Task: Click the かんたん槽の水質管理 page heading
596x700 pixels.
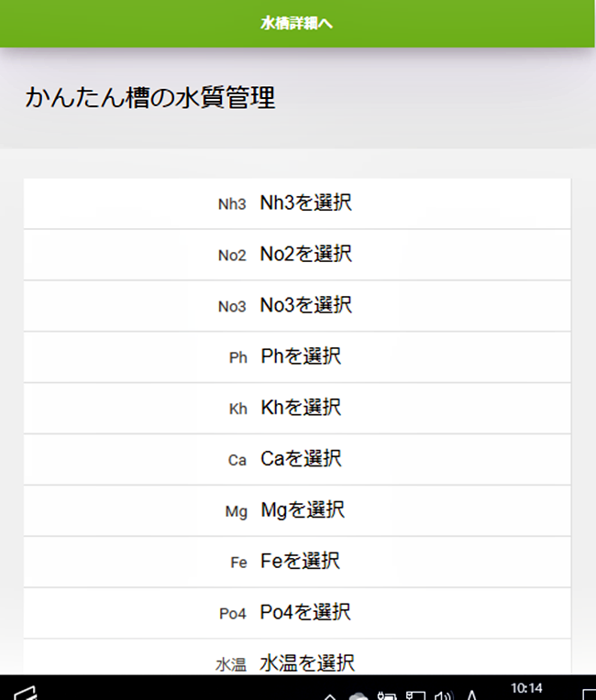Action: [x=150, y=97]
